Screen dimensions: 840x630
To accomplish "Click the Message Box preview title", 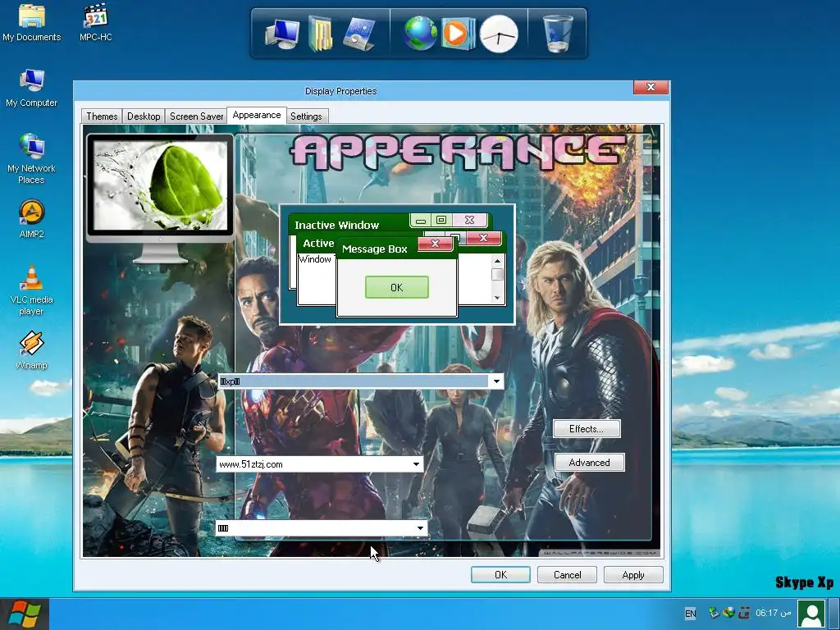I will tap(374, 249).
